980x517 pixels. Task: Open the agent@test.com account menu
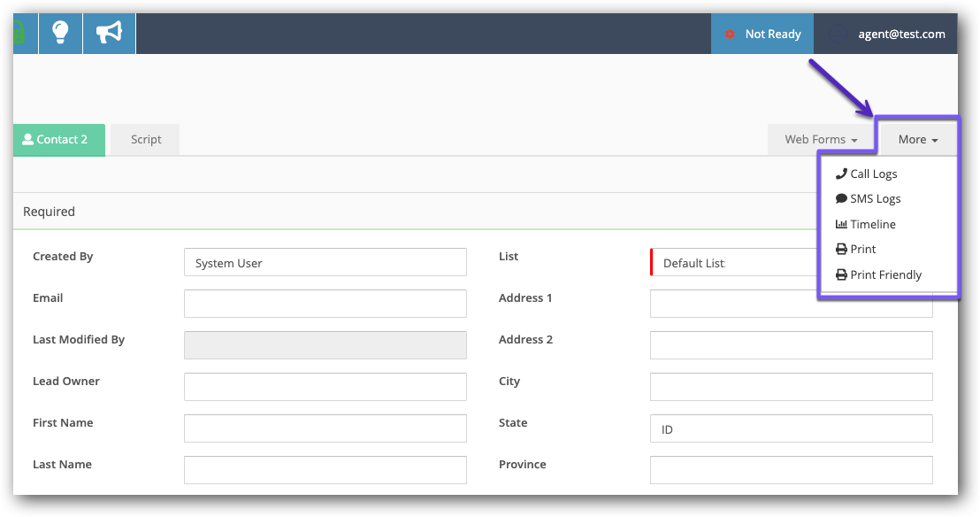click(x=900, y=35)
